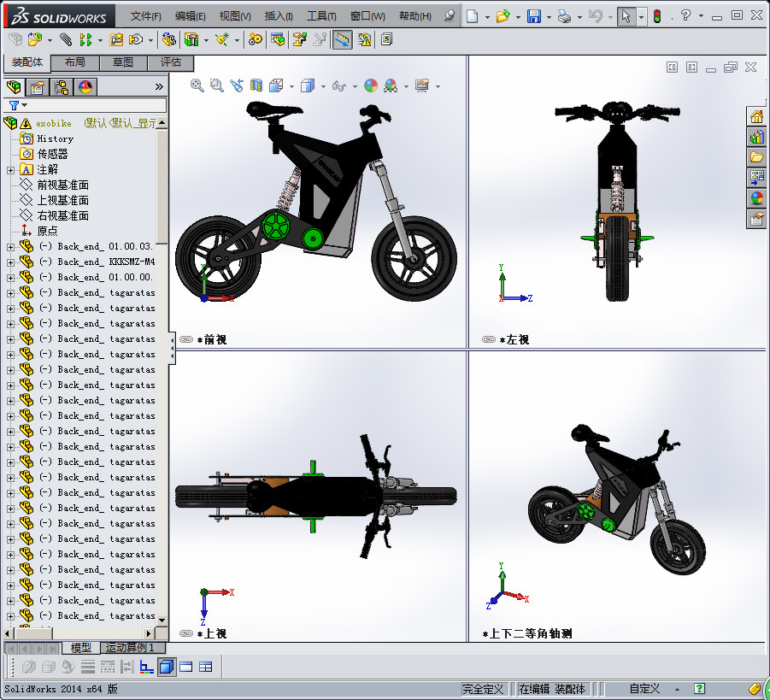This screenshot has width=770, height=700.
Task: Expand the 注解 annotations tree node
Action: 11,170
